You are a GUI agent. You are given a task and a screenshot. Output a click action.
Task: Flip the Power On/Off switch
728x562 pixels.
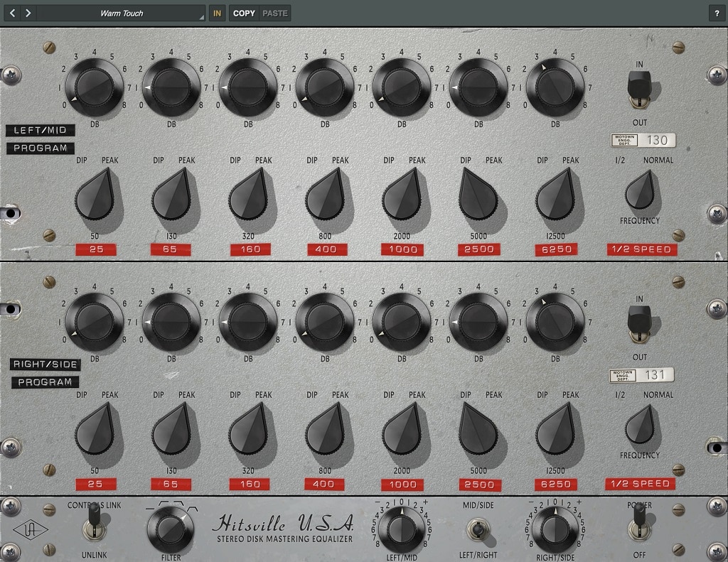coord(640,522)
